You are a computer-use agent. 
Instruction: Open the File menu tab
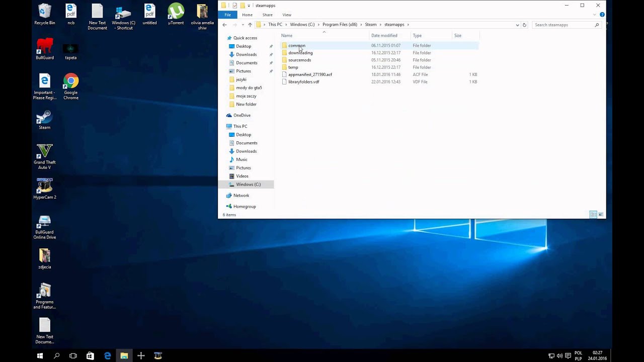coord(227,15)
